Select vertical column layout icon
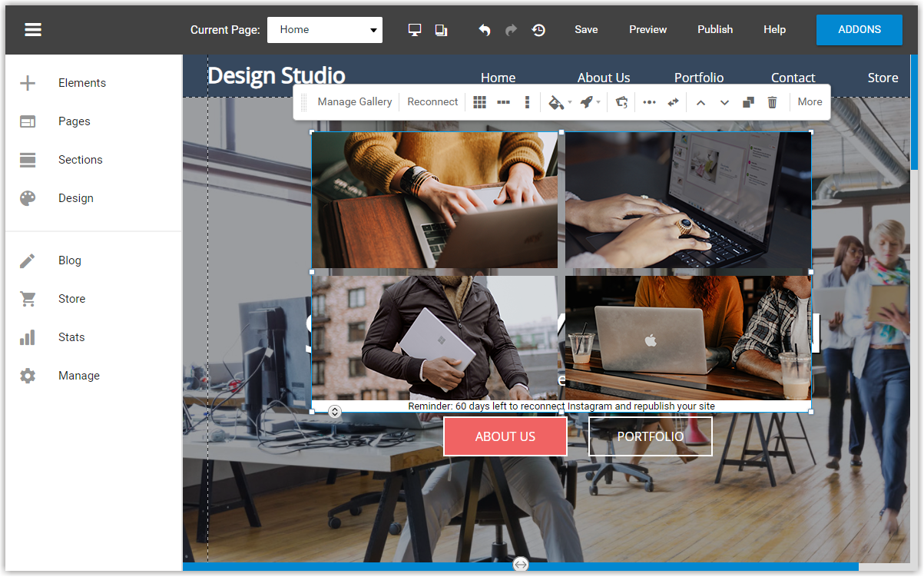The height and width of the screenshot is (577, 924). 527,102
